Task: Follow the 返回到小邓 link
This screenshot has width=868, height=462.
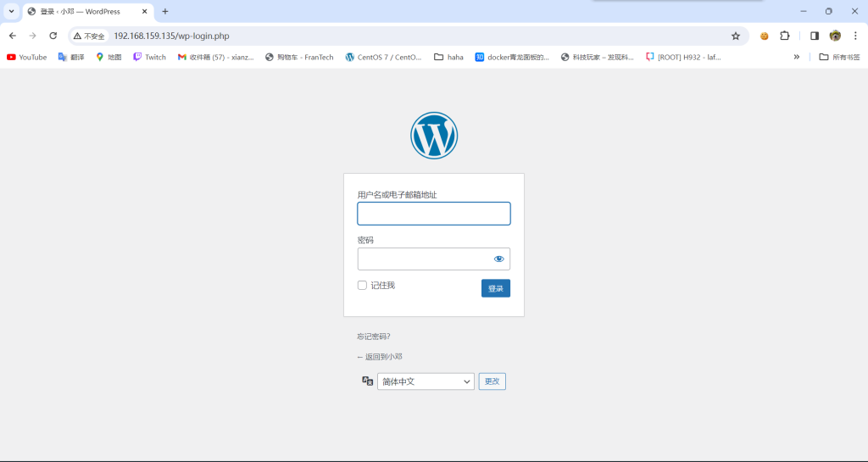Action: tap(380, 357)
